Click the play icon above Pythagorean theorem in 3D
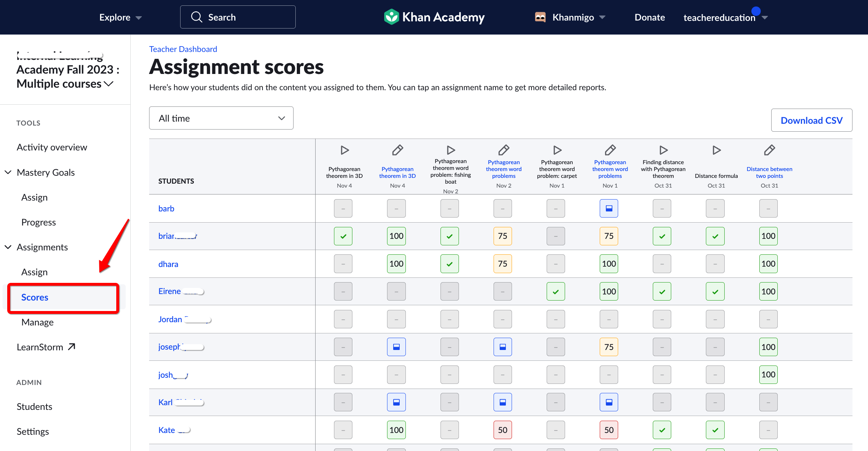Screen dimensions: 868x451 point(344,150)
